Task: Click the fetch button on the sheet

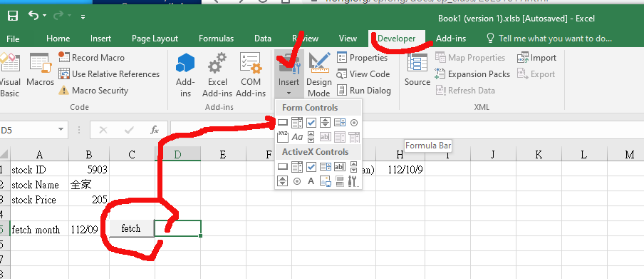Action: [x=131, y=228]
